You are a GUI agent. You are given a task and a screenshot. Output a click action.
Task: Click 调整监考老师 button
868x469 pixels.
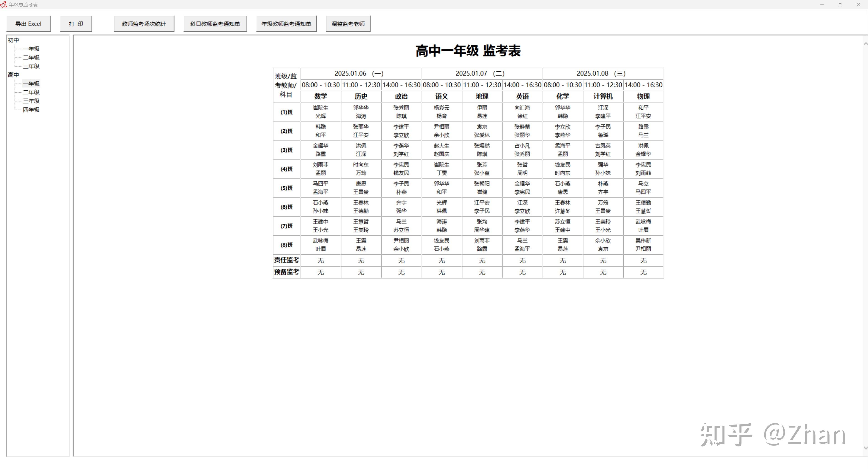tap(348, 24)
